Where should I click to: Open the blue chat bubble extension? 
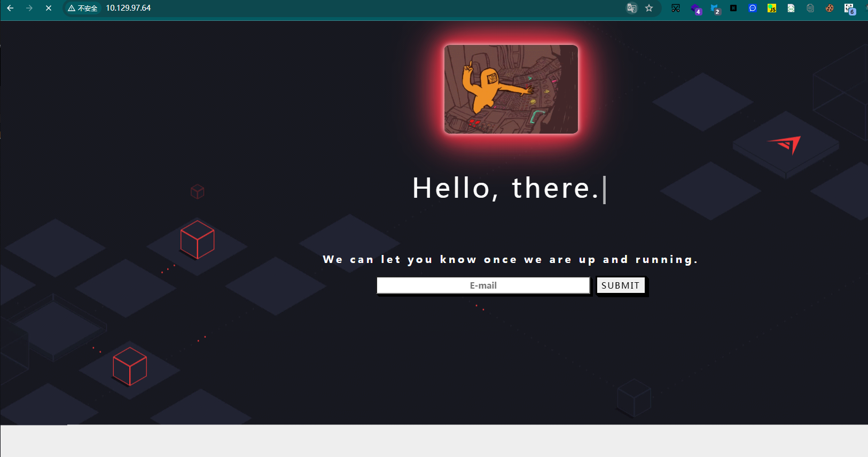point(753,8)
